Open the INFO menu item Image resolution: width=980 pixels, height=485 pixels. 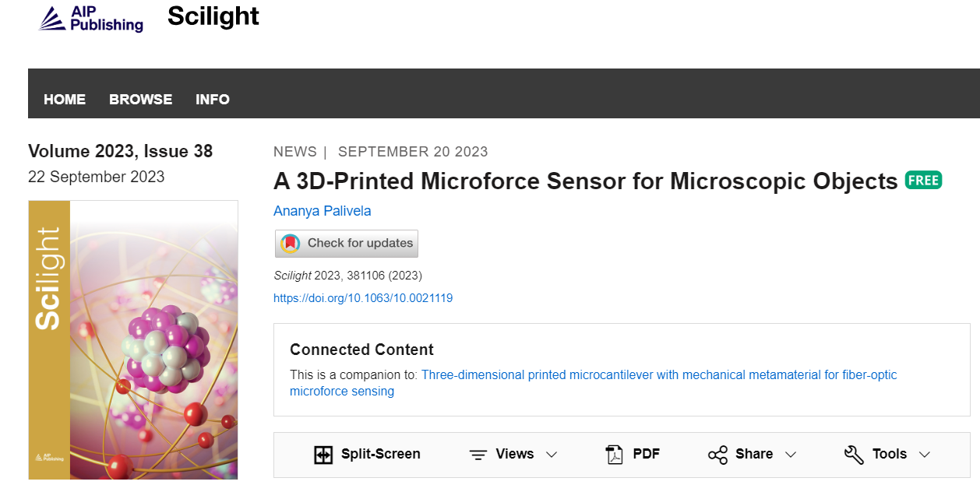[x=213, y=100]
